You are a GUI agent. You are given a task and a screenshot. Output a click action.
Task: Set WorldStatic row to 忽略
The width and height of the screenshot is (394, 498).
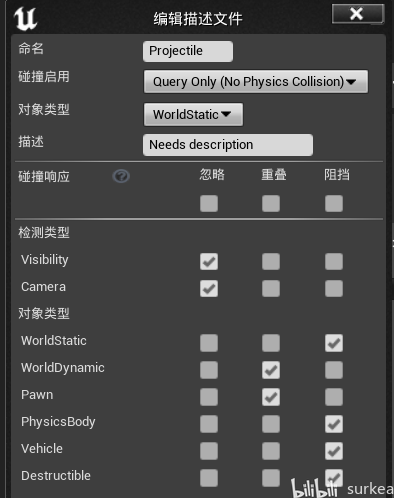pyautogui.click(x=209, y=343)
